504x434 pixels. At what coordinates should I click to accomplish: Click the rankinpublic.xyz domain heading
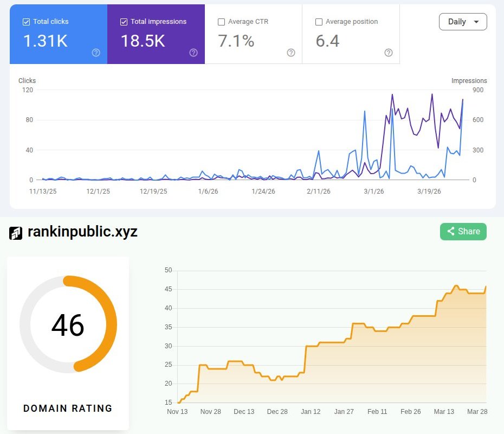tap(82, 232)
